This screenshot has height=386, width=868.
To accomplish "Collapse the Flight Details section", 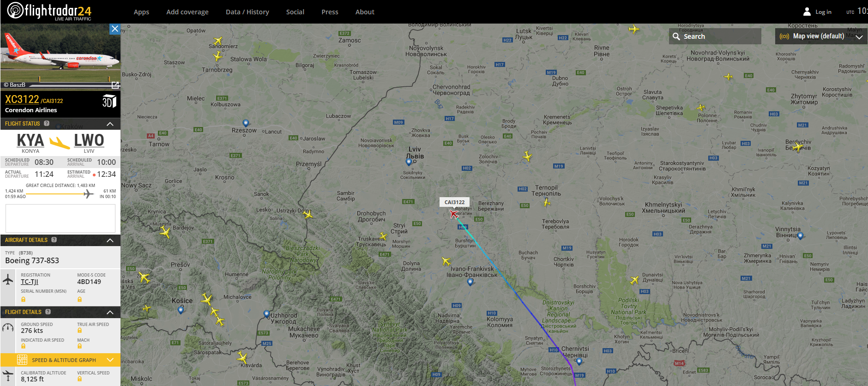I will point(110,312).
